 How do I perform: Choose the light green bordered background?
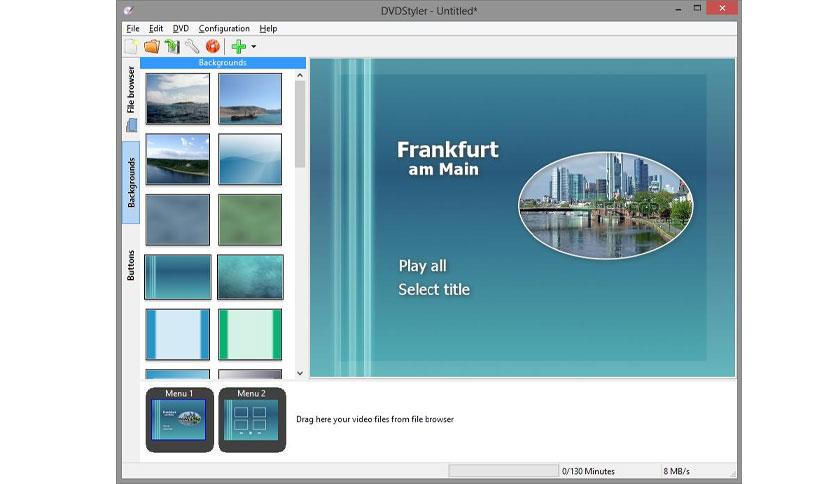click(250, 335)
